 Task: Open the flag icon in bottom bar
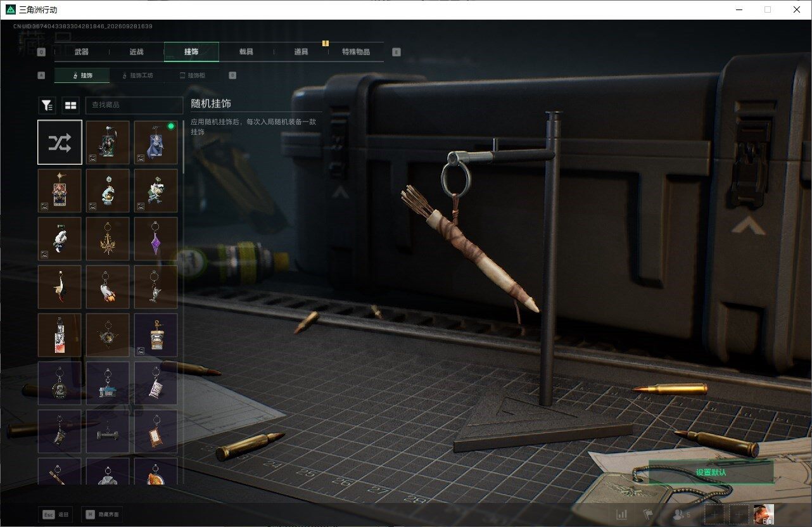click(648, 514)
